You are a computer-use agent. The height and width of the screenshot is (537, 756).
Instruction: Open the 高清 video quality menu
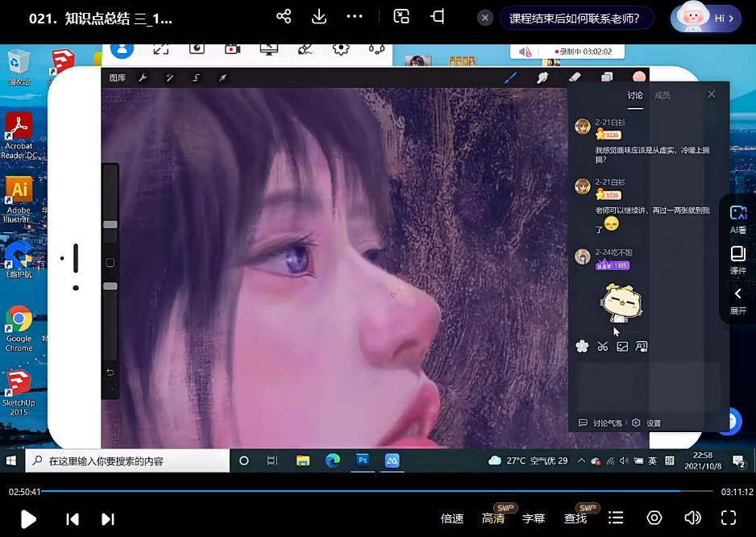(493, 518)
